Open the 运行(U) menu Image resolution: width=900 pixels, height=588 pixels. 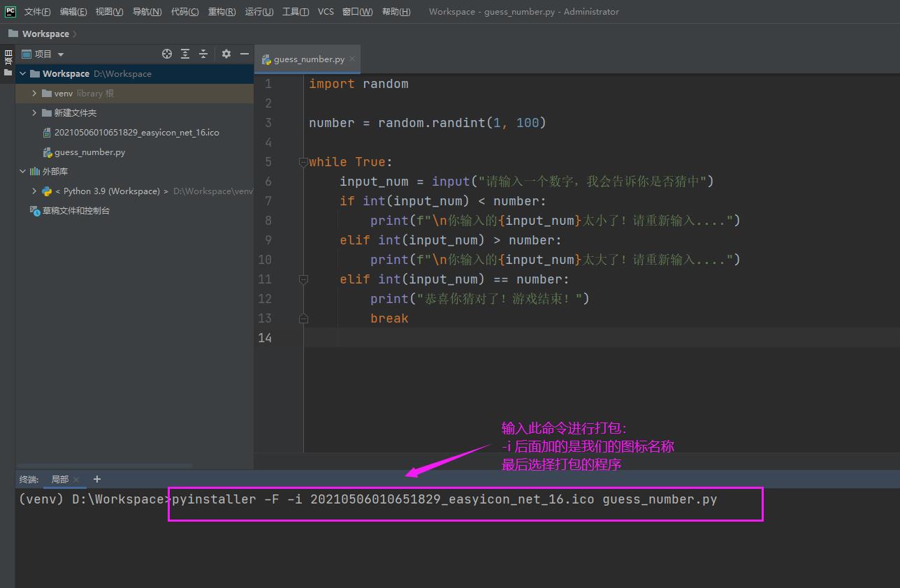click(259, 12)
